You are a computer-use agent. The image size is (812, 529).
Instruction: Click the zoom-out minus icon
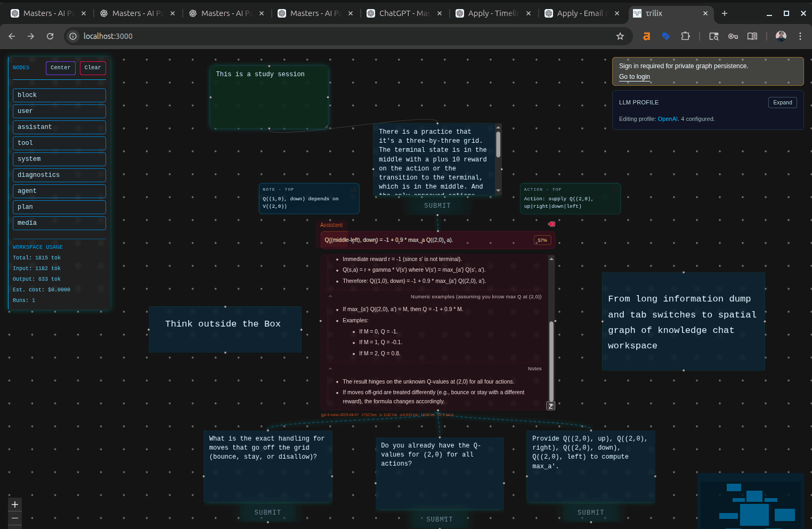click(14, 517)
